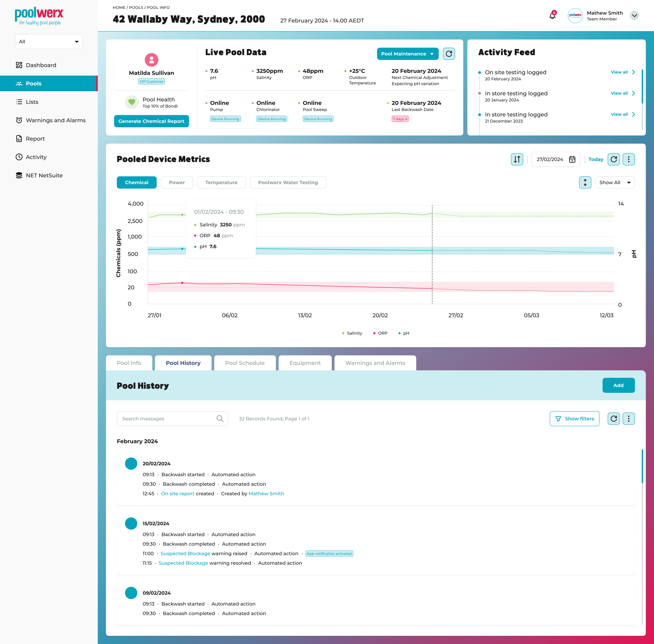Screen dimensions: 654x644
Task: Click the Generate Chemical Report button
Action: (x=151, y=121)
